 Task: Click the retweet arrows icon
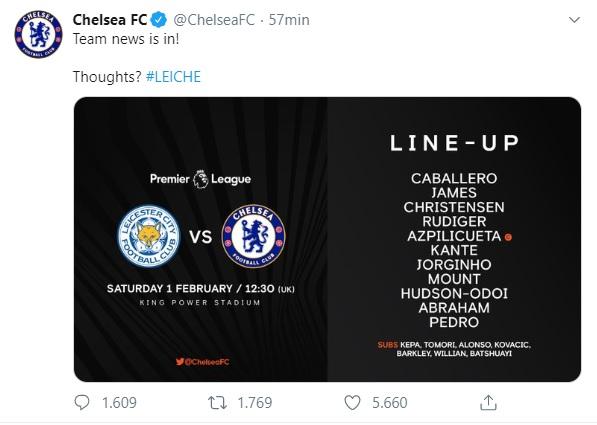[x=217, y=403]
